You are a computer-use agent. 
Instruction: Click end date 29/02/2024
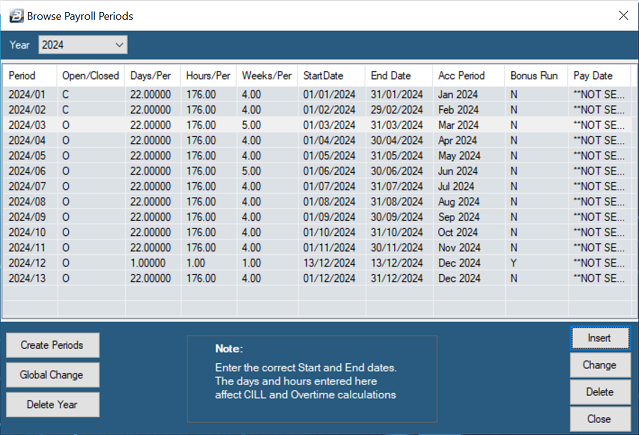[x=397, y=110]
